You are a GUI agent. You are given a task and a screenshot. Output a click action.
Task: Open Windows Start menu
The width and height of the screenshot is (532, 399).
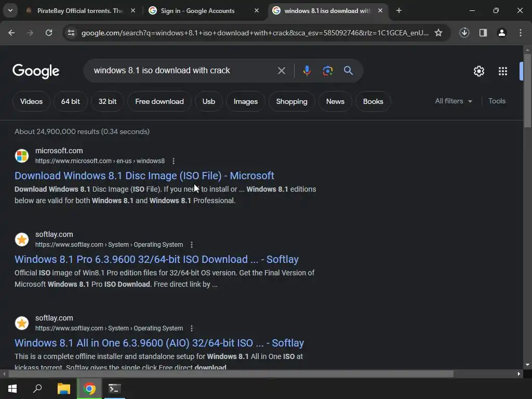point(12,389)
